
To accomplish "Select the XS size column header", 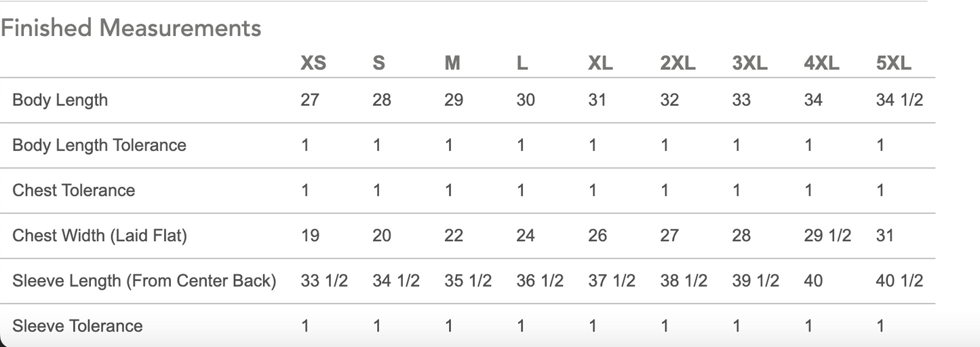I will (x=313, y=63).
